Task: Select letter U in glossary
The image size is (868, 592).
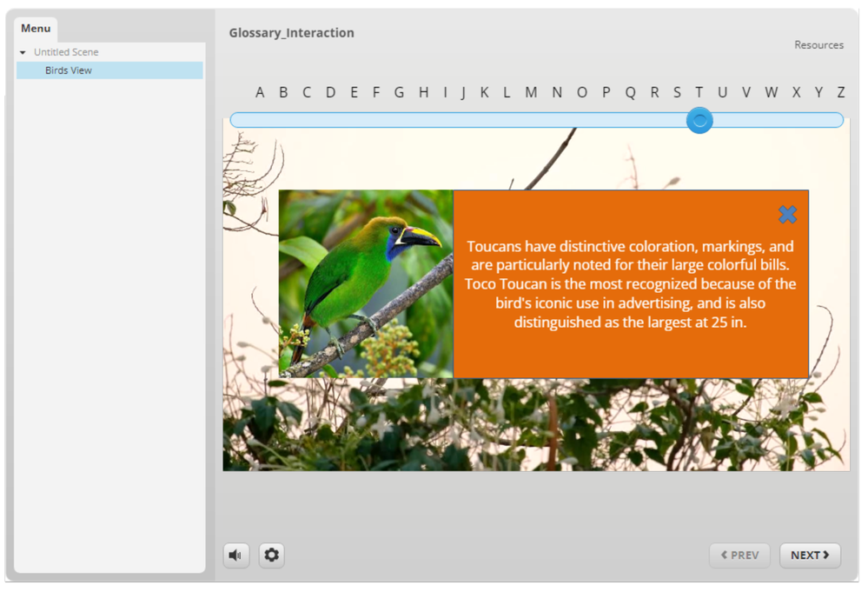Action: 722,92
